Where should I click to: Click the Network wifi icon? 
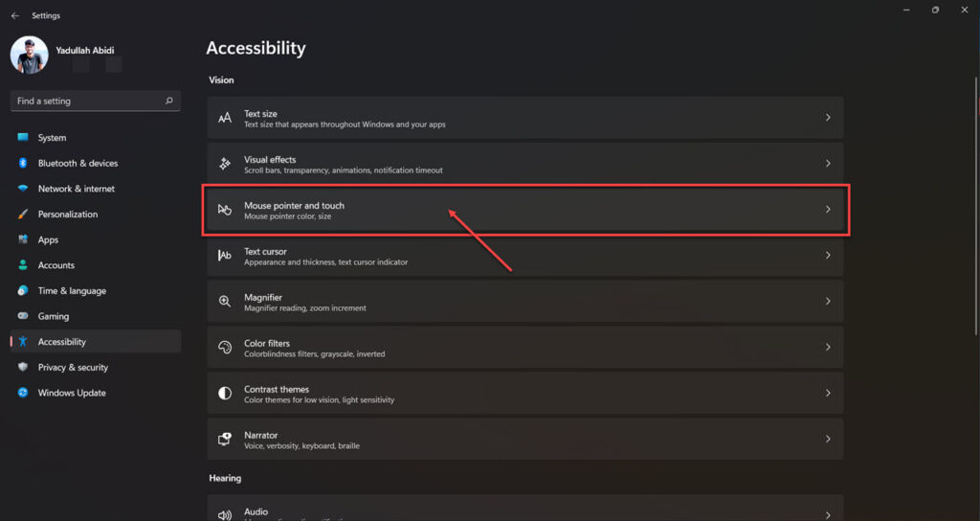23,189
